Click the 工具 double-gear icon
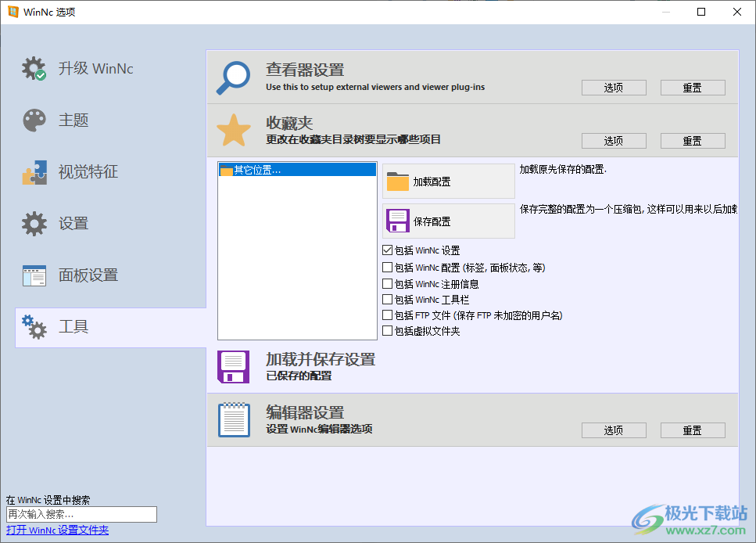The image size is (756, 543). click(x=34, y=327)
